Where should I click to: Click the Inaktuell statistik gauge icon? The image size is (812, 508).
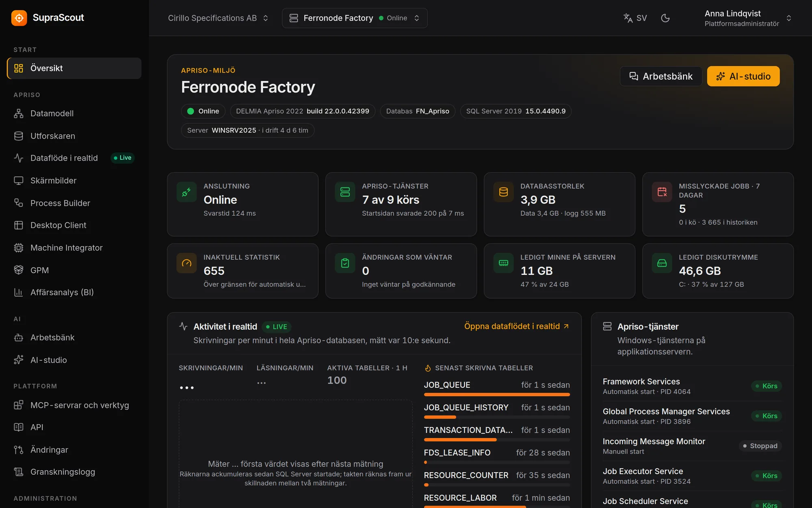coord(186,263)
